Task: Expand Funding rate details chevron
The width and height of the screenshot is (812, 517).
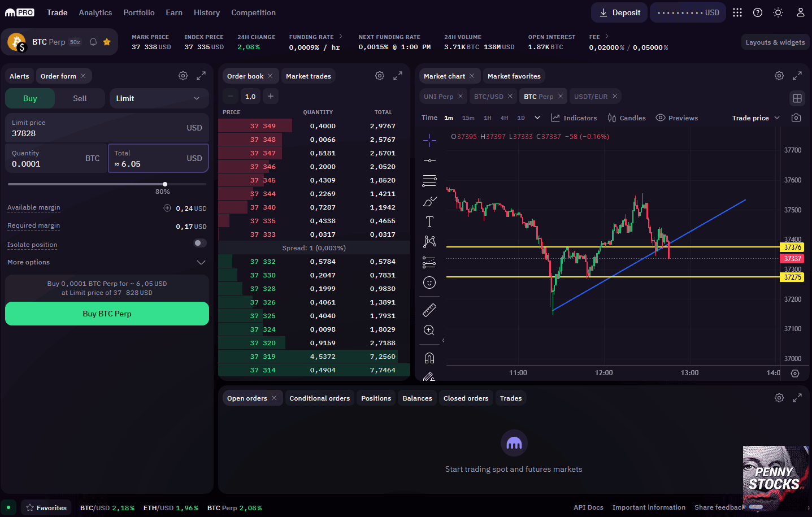Action: pyautogui.click(x=341, y=36)
